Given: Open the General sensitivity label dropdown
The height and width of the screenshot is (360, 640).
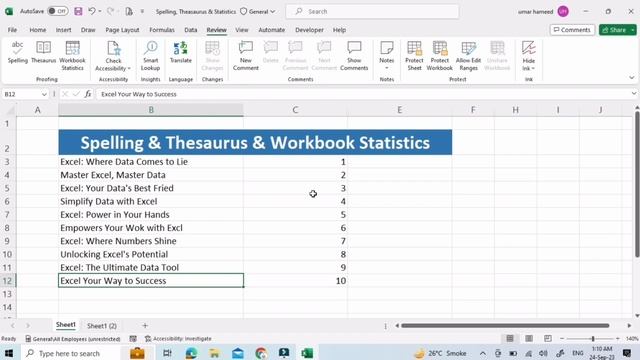Looking at the screenshot, I should click(258, 11).
